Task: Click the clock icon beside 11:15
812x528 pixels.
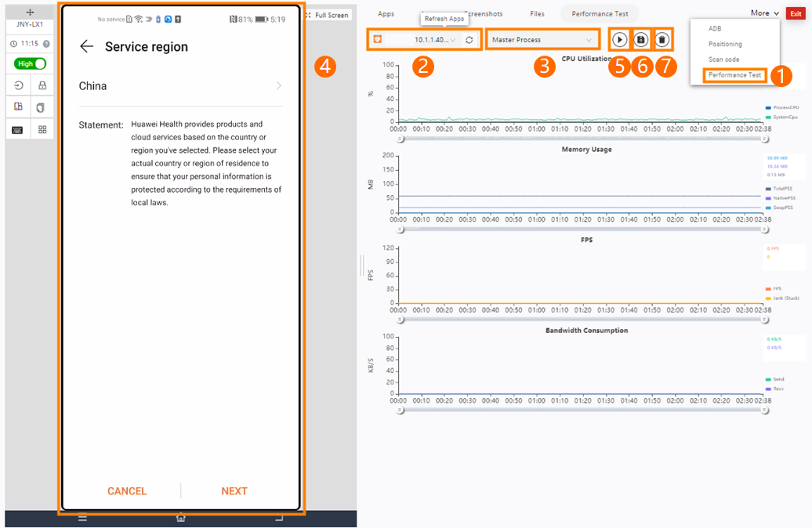Action: click(14, 44)
